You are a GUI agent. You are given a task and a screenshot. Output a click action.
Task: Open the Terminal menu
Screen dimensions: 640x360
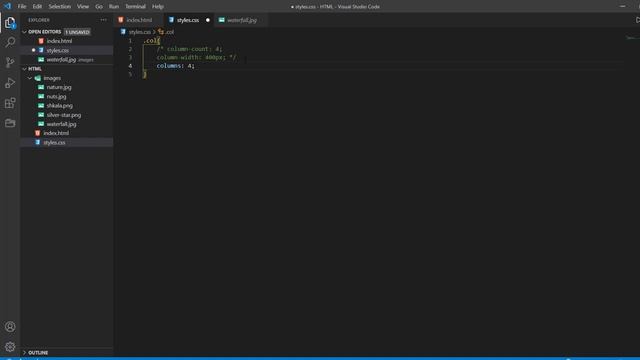click(136, 7)
